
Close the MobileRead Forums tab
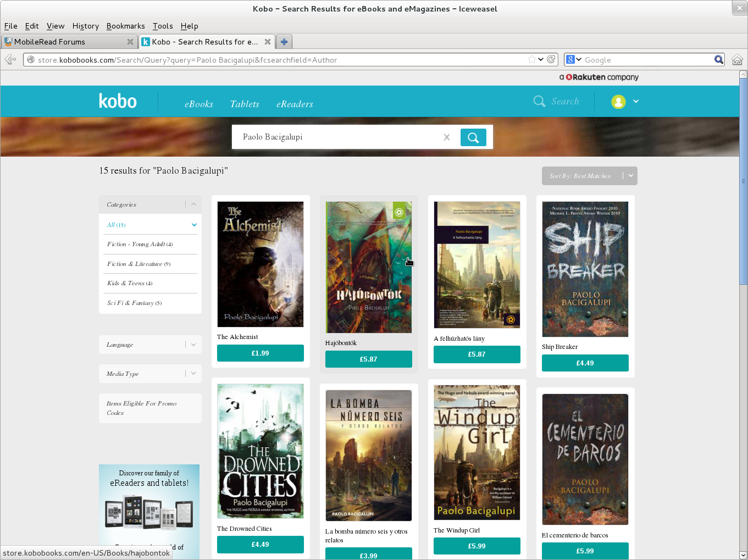pyautogui.click(x=130, y=42)
